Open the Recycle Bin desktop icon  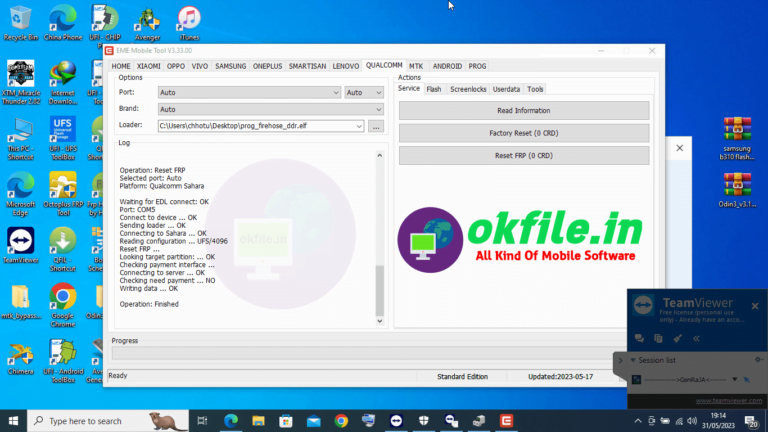pos(20,23)
